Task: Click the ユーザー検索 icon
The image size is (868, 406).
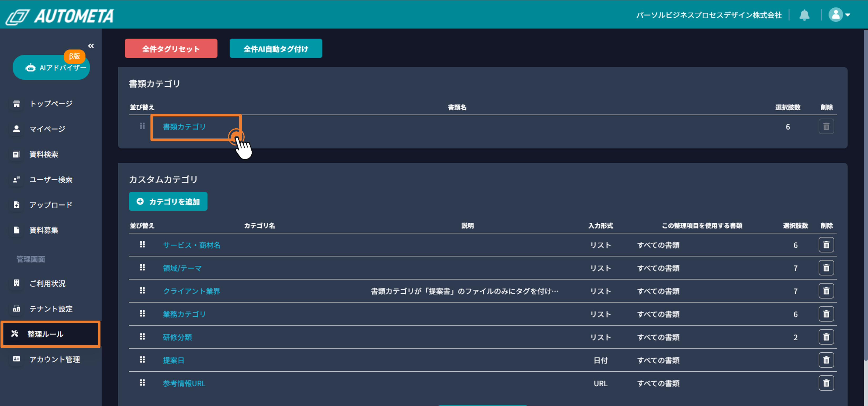Action: pyautogui.click(x=17, y=179)
